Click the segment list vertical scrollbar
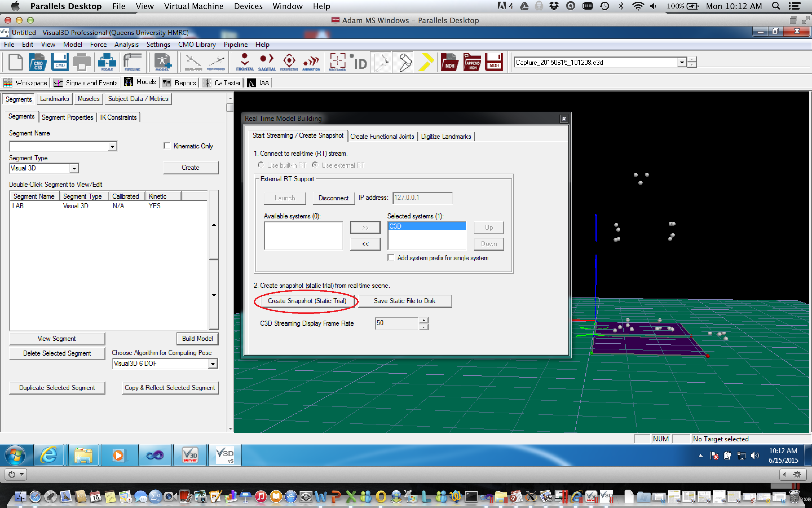 tap(214, 260)
